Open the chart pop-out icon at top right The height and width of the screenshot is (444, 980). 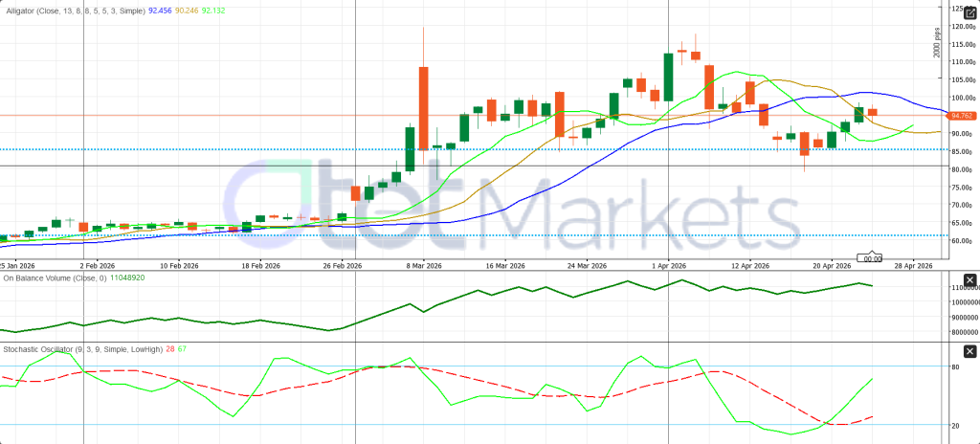[969, 11]
